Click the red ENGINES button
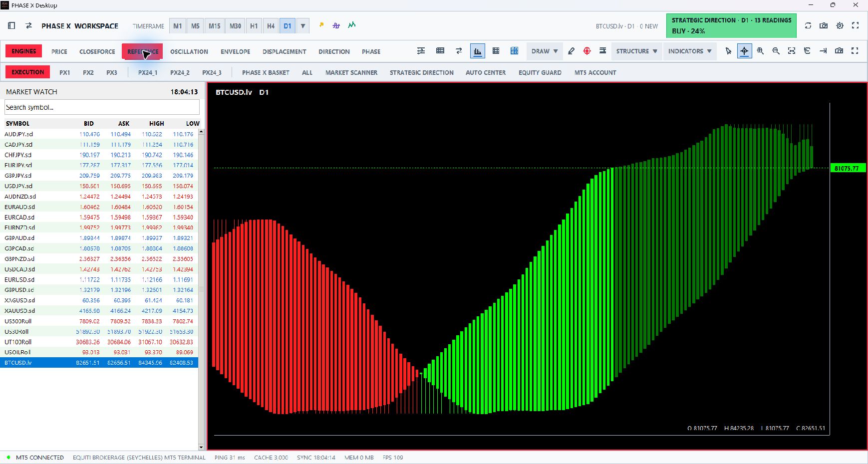868x464 pixels. click(x=24, y=51)
